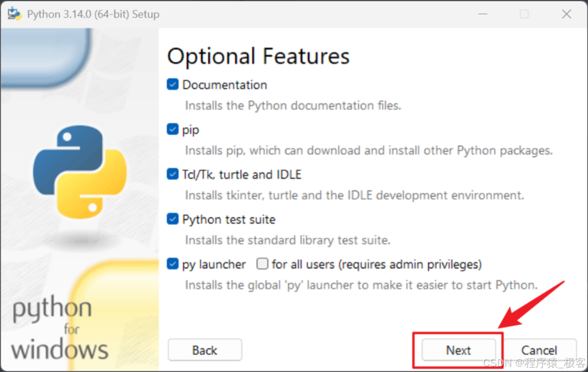Minimize the setup window
588x372 pixels.
pyautogui.click(x=483, y=14)
